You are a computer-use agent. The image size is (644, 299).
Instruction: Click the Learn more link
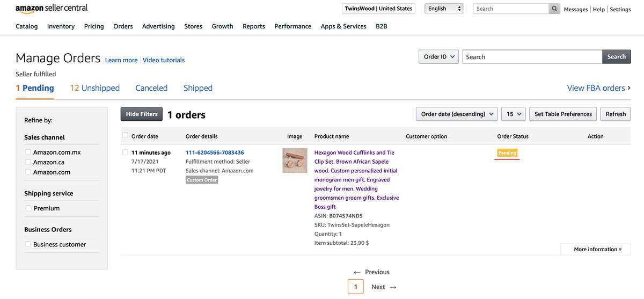coord(121,60)
